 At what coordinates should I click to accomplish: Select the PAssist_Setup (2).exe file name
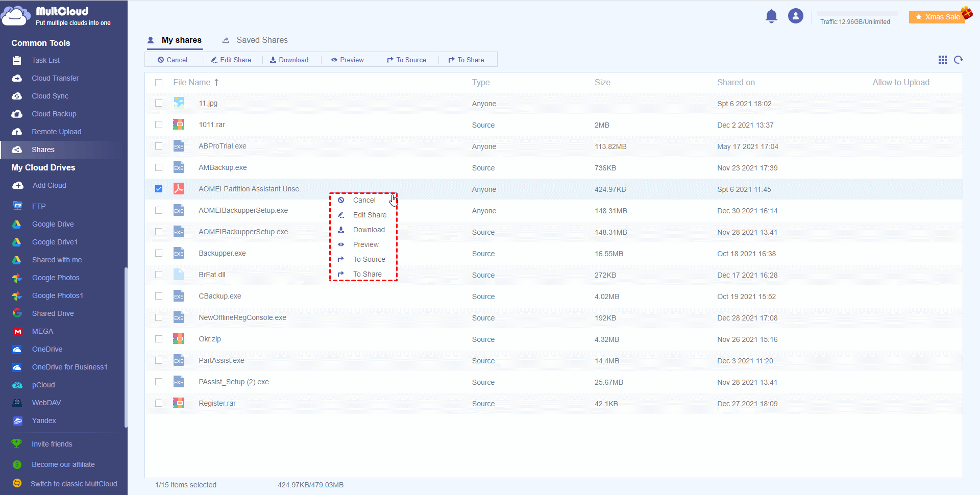(234, 382)
